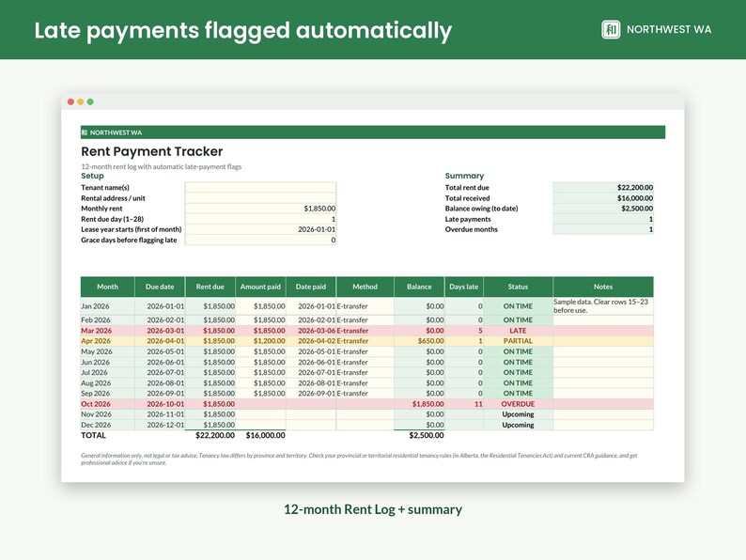Click the Month column header

point(107,287)
